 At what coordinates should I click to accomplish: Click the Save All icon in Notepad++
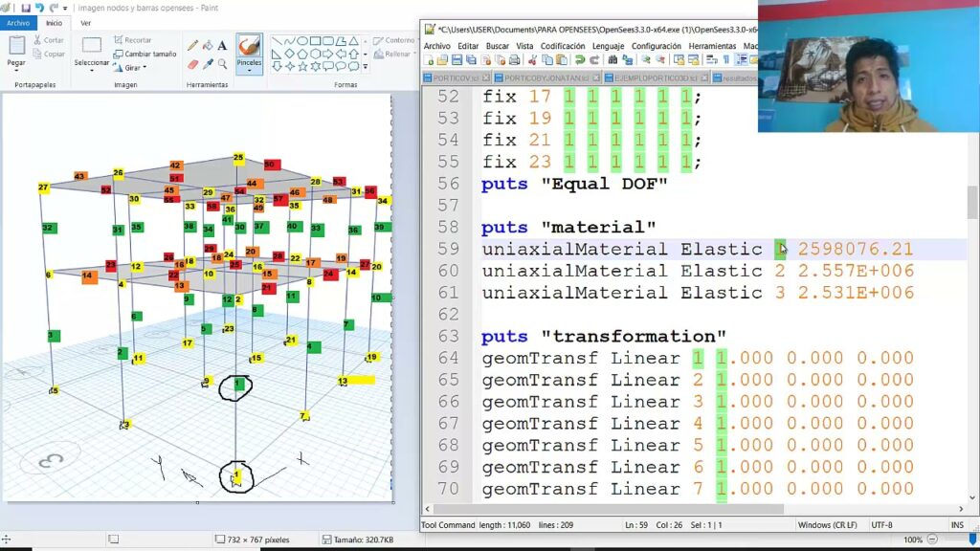click(471, 59)
